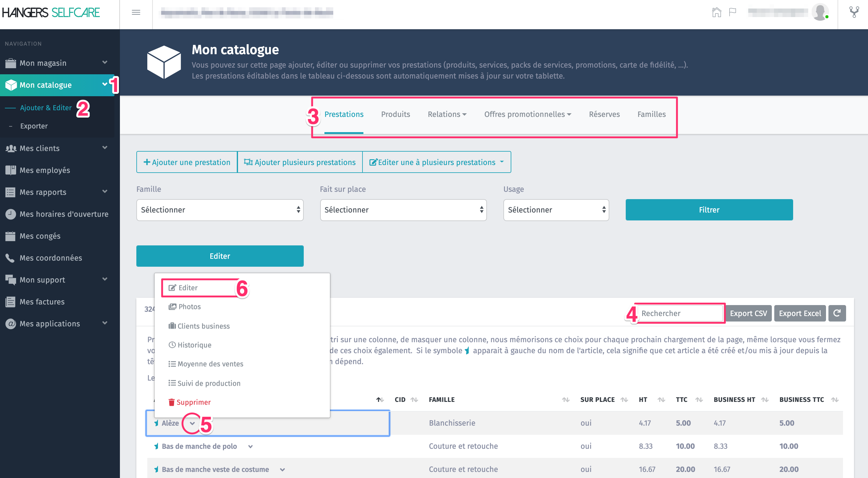Click Ajouter une prestation button
868x478 pixels.
pos(187,162)
